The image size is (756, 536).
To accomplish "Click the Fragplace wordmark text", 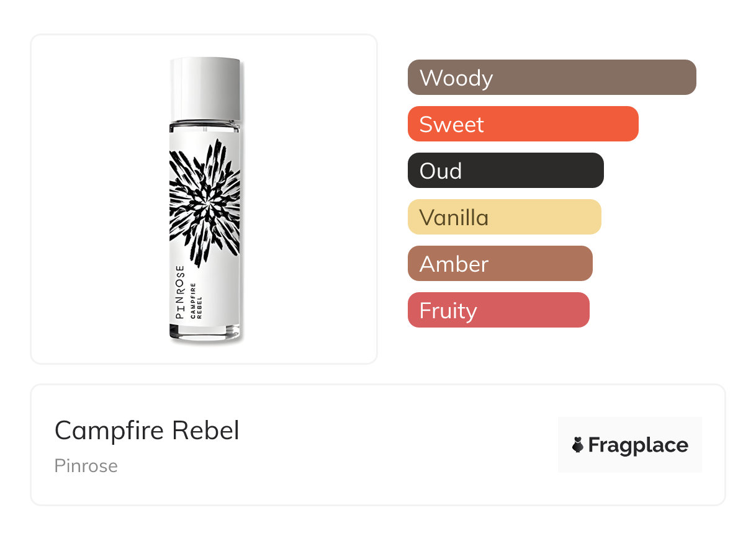I will pyautogui.click(x=638, y=445).
